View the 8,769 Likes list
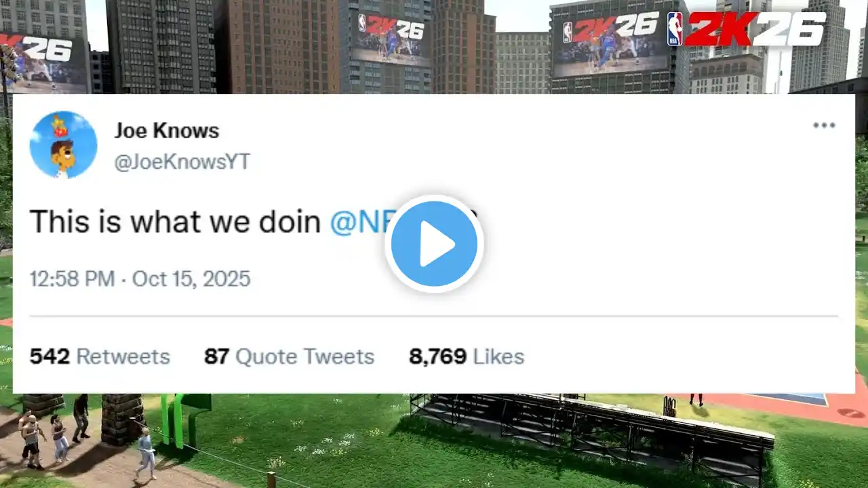This screenshot has height=488, width=868. [x=467, y=357]
